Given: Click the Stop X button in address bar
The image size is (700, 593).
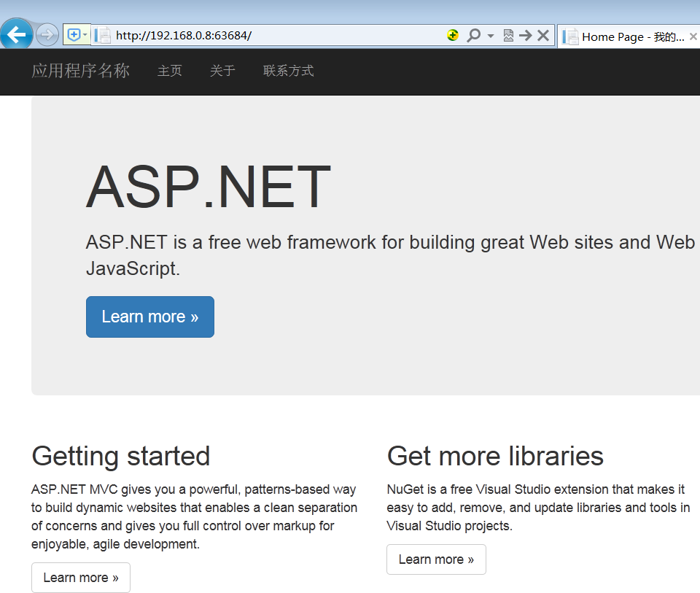Looking at the screenshot, I should (x=542, y=35).
